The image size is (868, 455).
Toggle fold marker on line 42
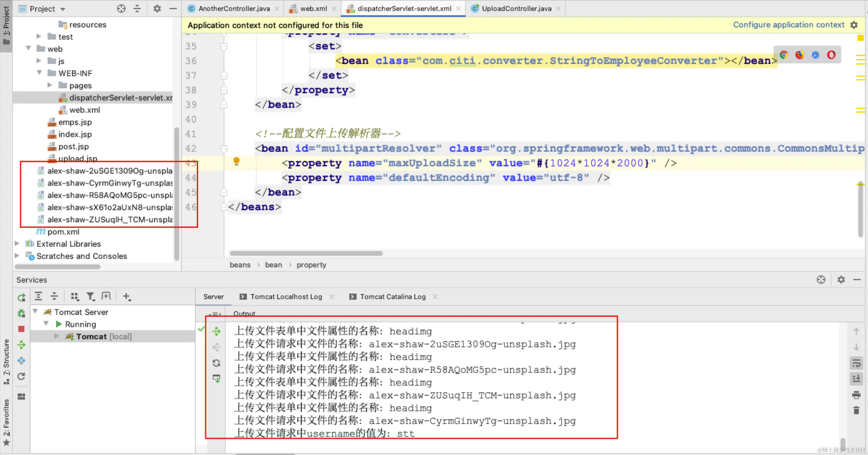click(x=224, y=149)
